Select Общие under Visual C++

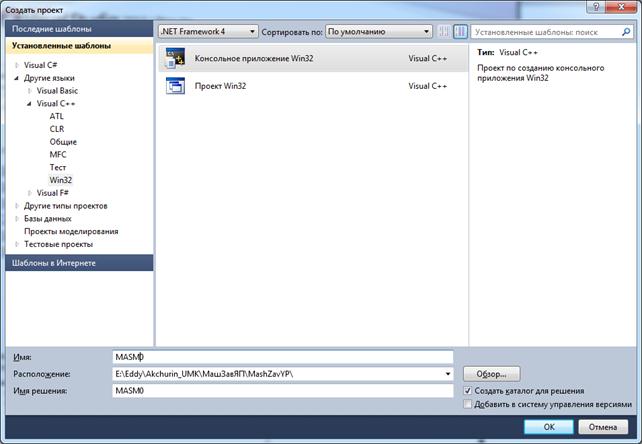pyautogui.click(x=63, y=142)
